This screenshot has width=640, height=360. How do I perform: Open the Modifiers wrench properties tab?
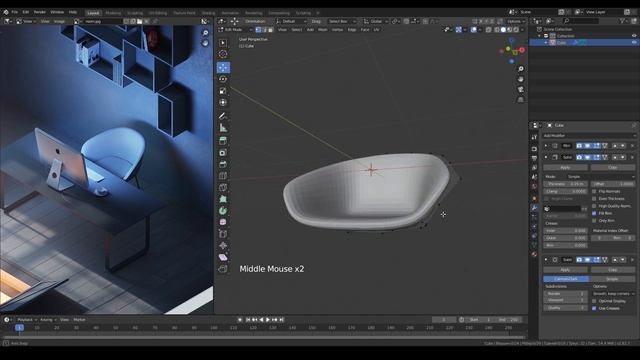tap(534, 208)
